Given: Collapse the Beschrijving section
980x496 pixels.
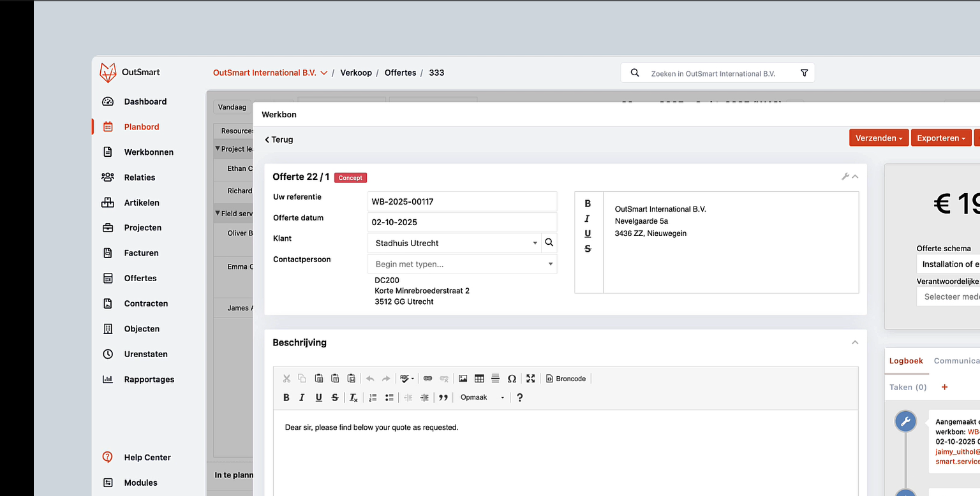Looking at the screenshot, I should (x=855, y=343).
